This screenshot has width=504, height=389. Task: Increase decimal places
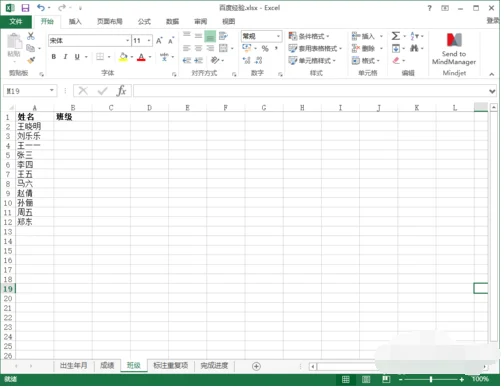246,60
